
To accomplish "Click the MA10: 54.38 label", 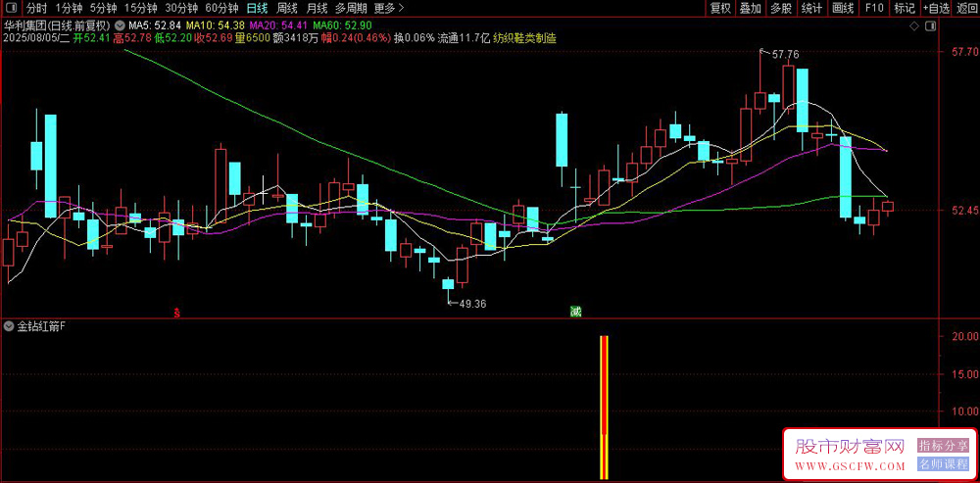I will 216,26.
